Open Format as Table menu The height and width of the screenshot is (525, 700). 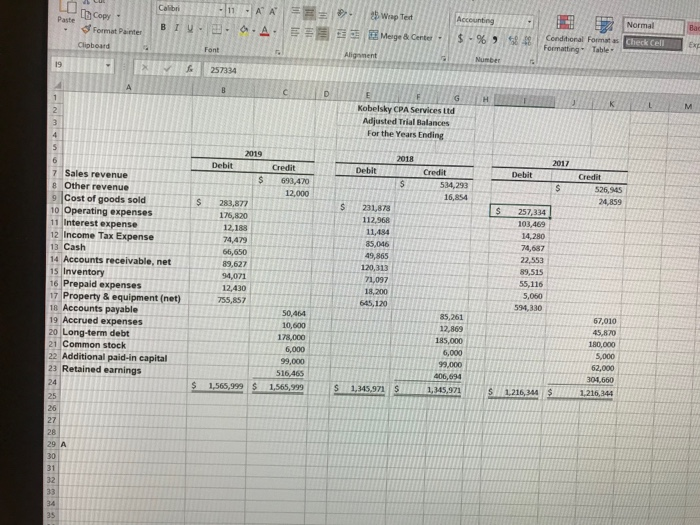[x=603, y=34]
